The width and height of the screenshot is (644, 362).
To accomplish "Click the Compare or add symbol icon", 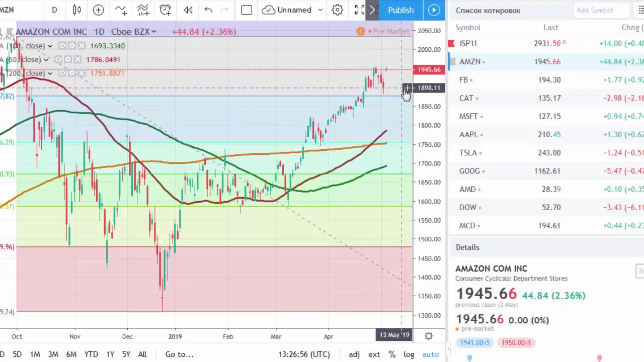I will pyautogui.click(x=99, y=10).
